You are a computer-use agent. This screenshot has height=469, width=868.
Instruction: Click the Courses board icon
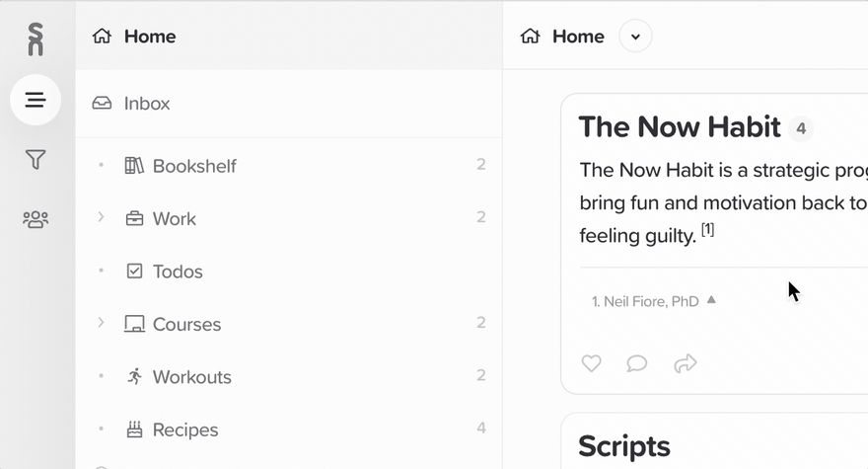(x=134, y=324)
